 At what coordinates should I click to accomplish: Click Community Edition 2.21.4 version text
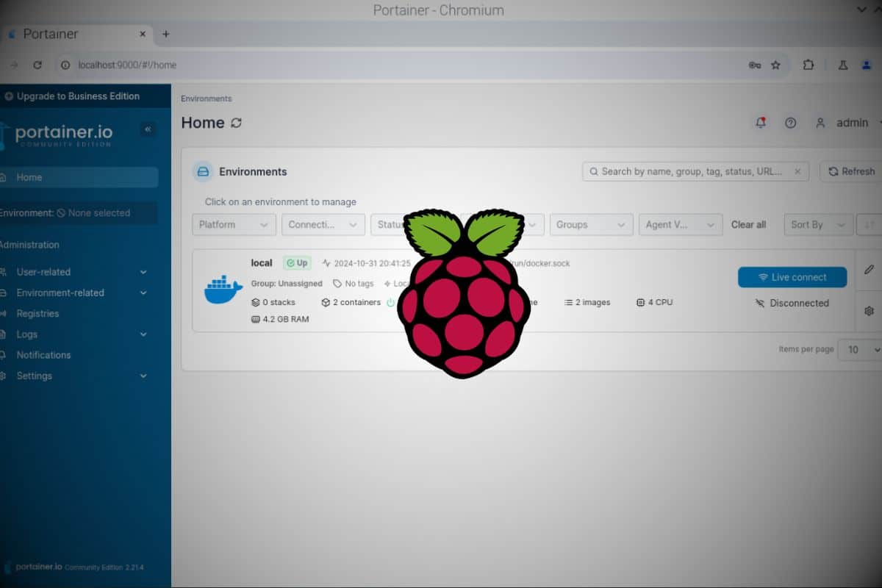104,567
